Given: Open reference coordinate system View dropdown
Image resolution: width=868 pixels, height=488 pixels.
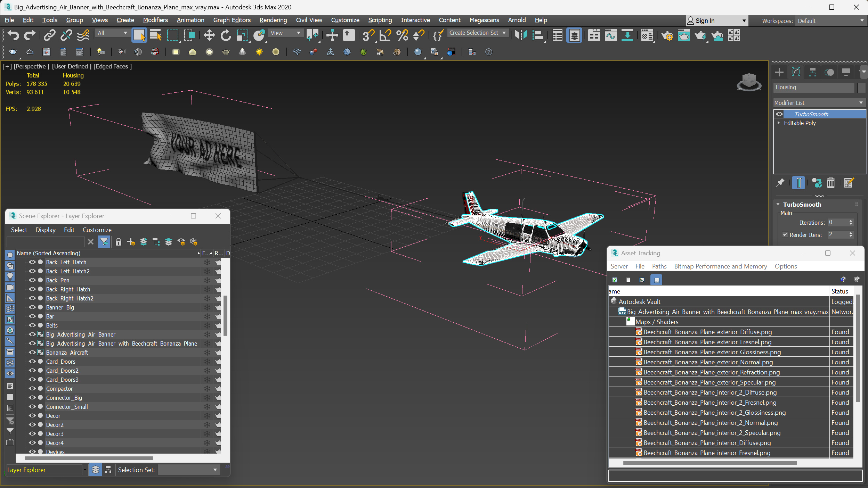Looking at the screenshot, I should pos(286,33).
